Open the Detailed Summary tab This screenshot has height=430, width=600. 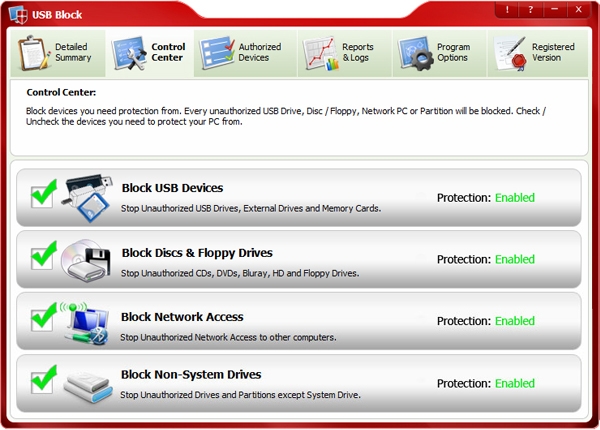click(58, 53)
